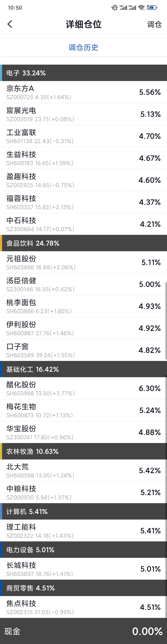Select the 计算机 5.41% sector header
The width and height of the screenshot is (167, 644).
tap(83, 511)
